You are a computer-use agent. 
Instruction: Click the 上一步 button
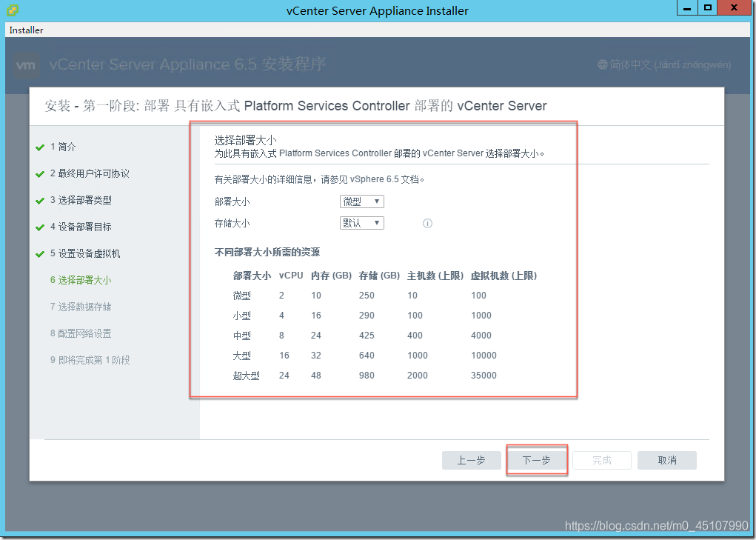(471, 460)
